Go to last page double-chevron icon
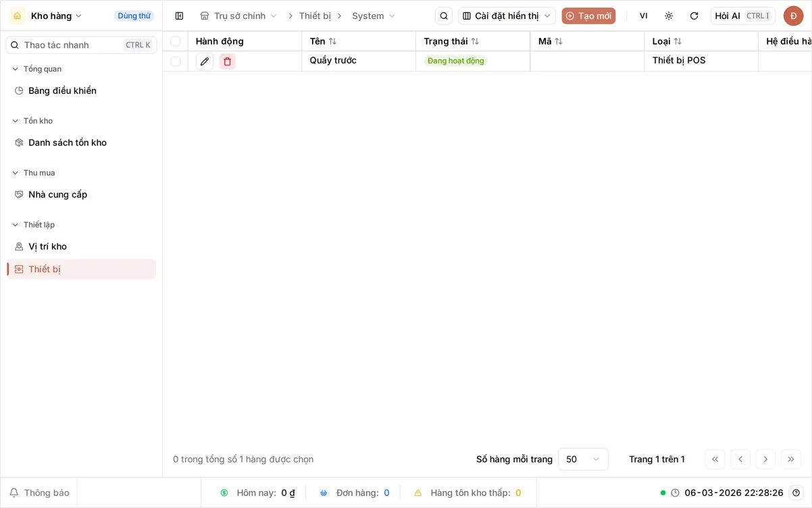 tap(791, 459)
